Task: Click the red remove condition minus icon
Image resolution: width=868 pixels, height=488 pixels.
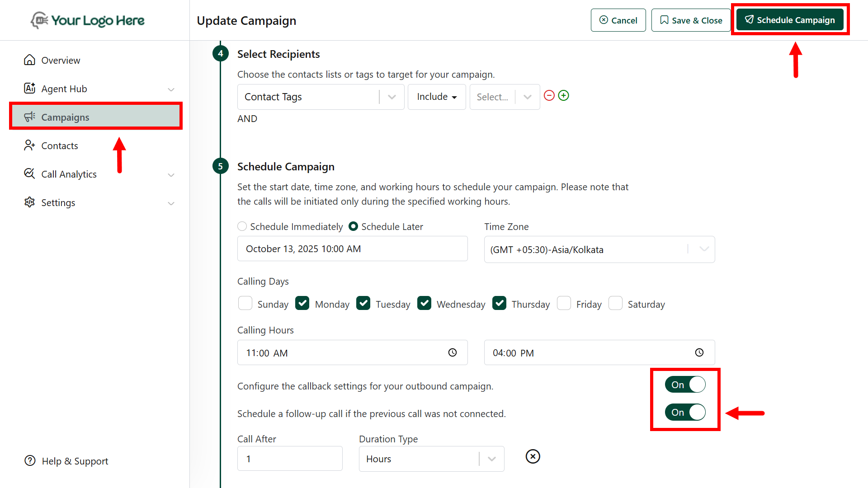Action: coord(549,96)
